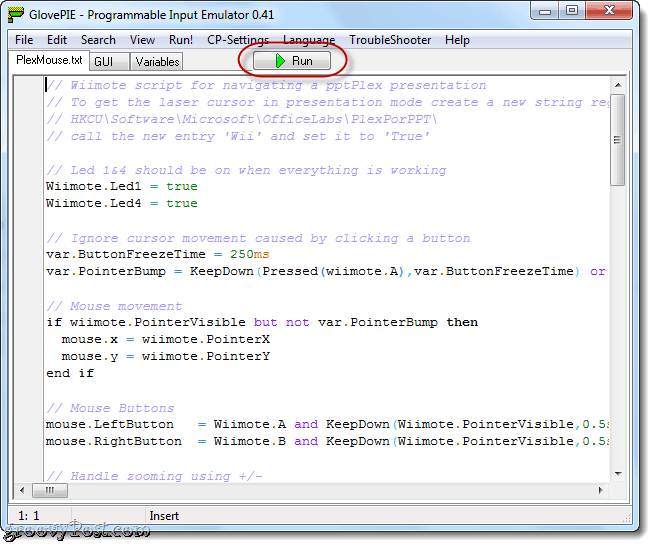Click the '// Ignore cursor movement' comment
Screen dimensions: 655x547
[x=258, y=238]
